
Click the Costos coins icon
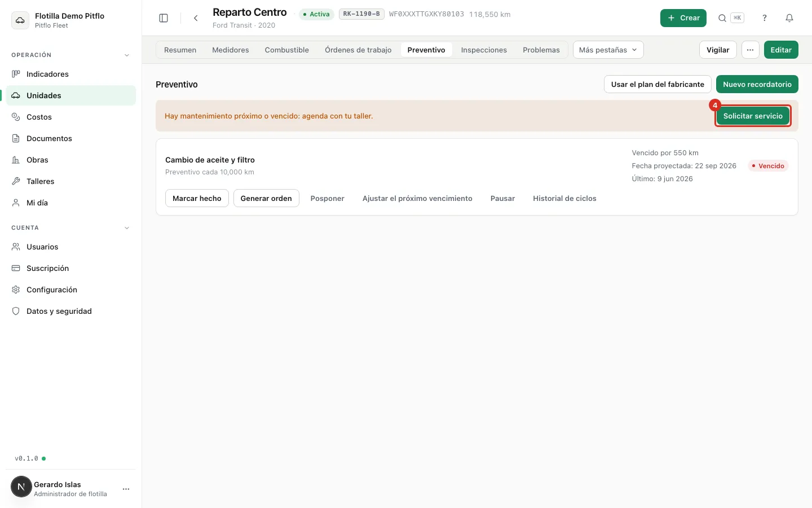coord(16,117)
